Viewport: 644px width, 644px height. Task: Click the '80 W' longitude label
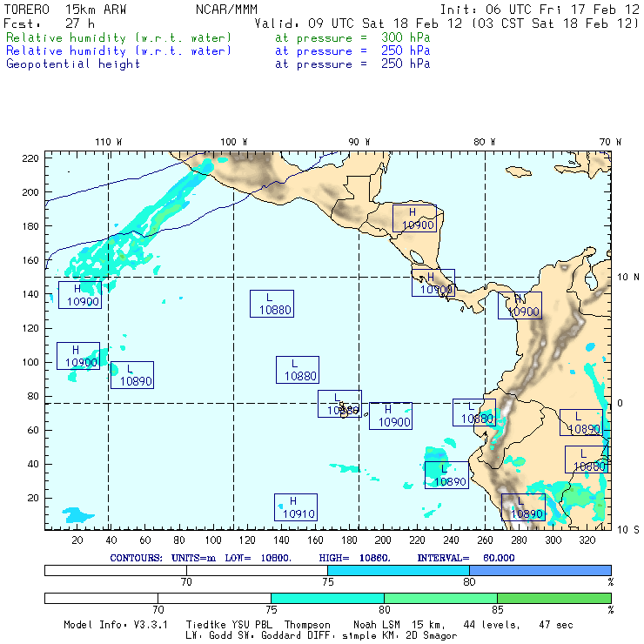(x=485, y=142)
